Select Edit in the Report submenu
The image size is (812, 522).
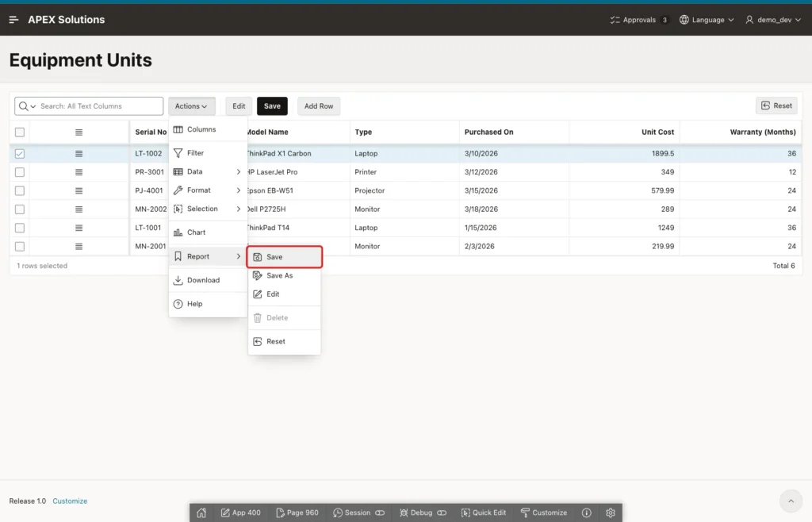[285, 294]
